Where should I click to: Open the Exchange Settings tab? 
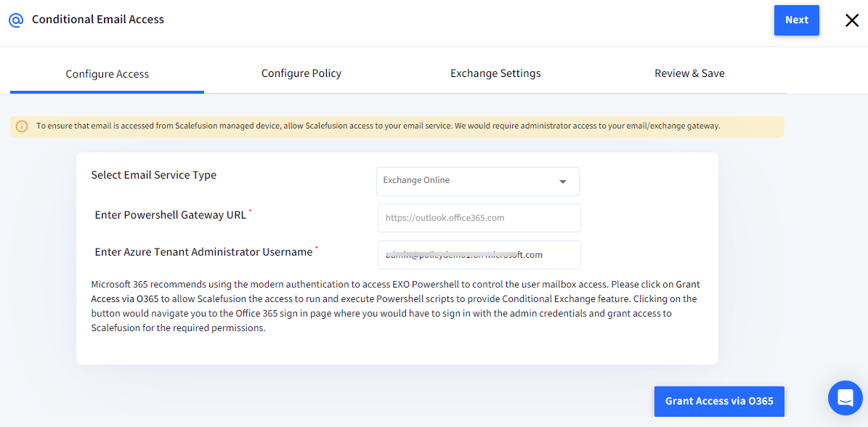(495, 73)
